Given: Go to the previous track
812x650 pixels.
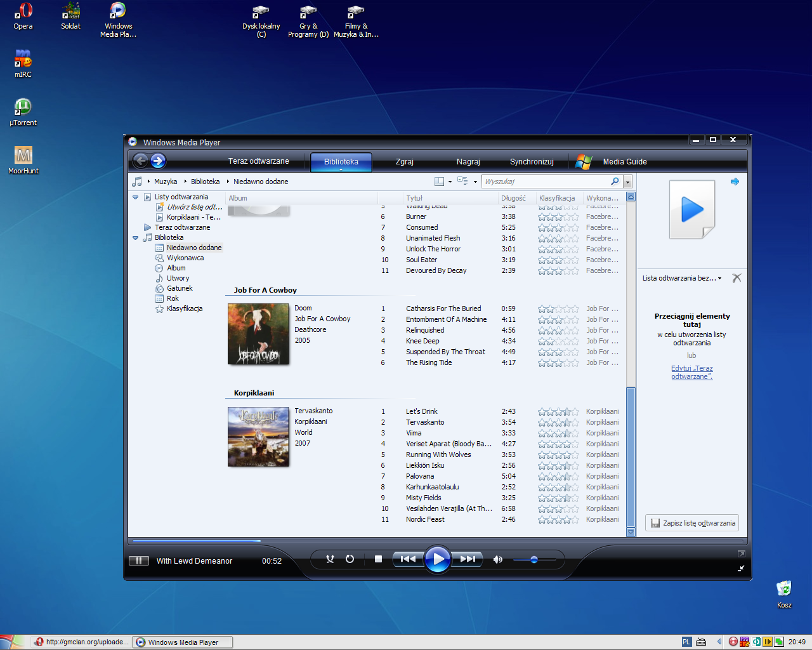Looking at the screenshot, I should point(408,559).
